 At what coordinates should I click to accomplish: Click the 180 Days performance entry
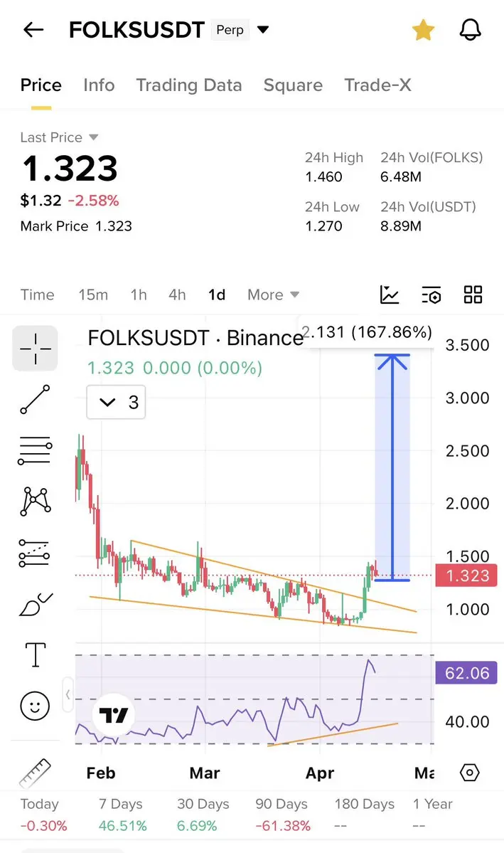click(365, 815)
